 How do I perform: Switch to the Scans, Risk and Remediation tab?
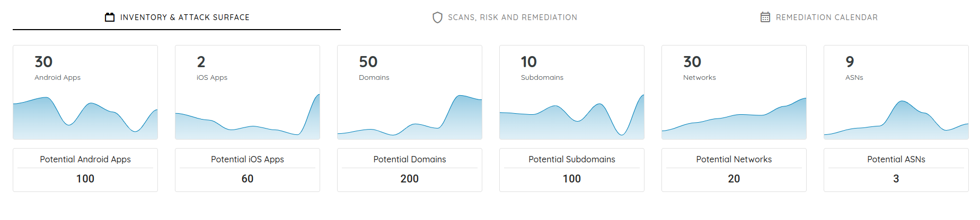(505, 17)
